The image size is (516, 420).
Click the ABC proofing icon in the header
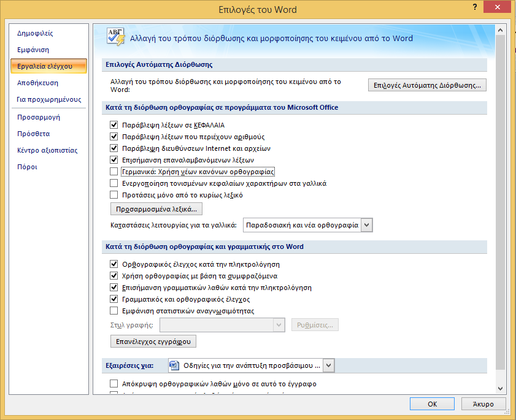point(116,37)
